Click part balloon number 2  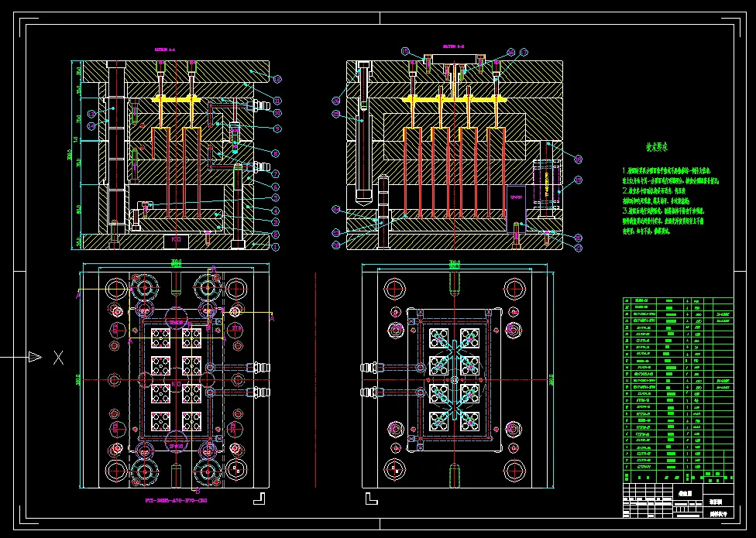pyautogui.click(x=275, y=235)
